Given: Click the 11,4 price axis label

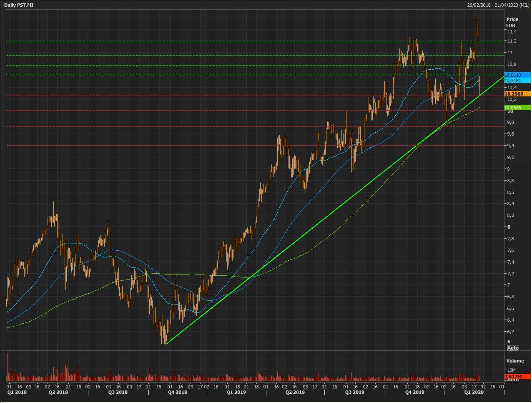Looking at the screenshot, I should pyautogui.click(x=512, y=32).
